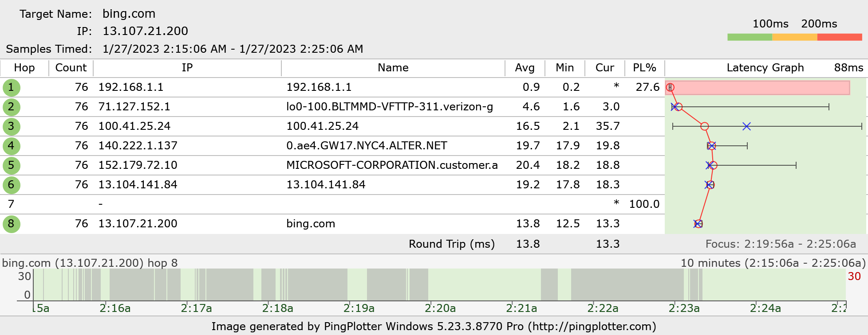Screen dimensions: 868x335
Task: Click the IP column header
Action: point(187,68)
